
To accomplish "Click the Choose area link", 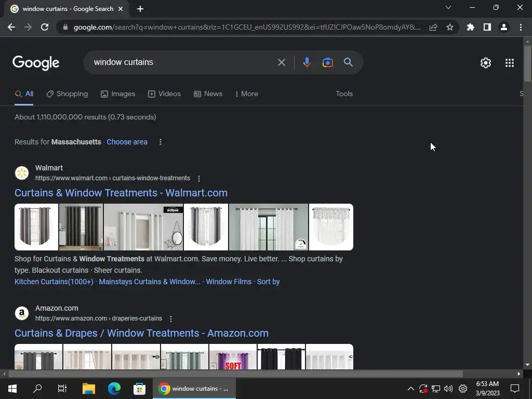I will click(x=127, y=142).
